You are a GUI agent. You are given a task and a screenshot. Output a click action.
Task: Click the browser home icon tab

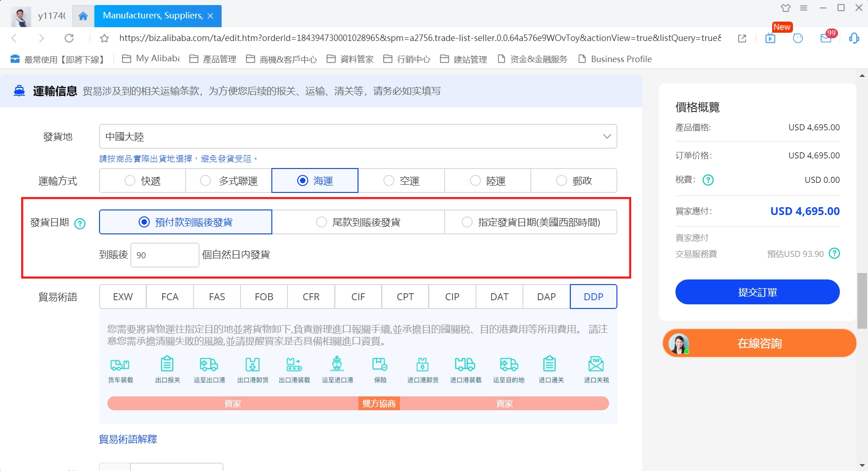[83, 16]
